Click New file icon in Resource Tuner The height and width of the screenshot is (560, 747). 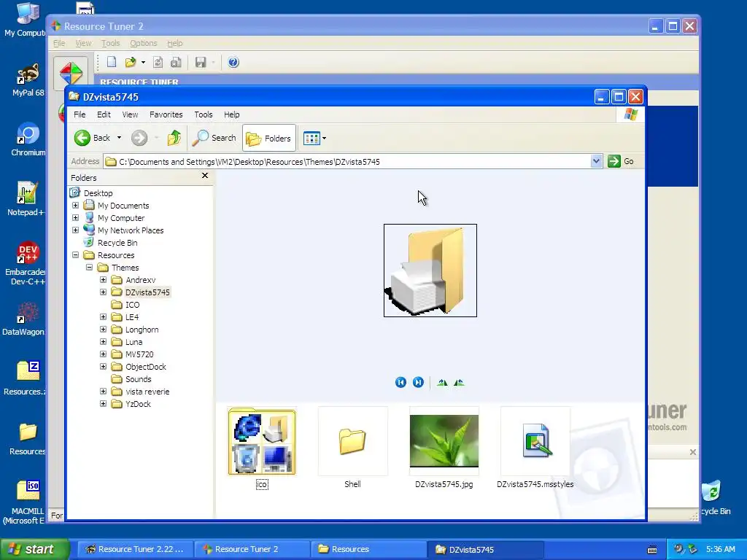click(x=112, y=62)
